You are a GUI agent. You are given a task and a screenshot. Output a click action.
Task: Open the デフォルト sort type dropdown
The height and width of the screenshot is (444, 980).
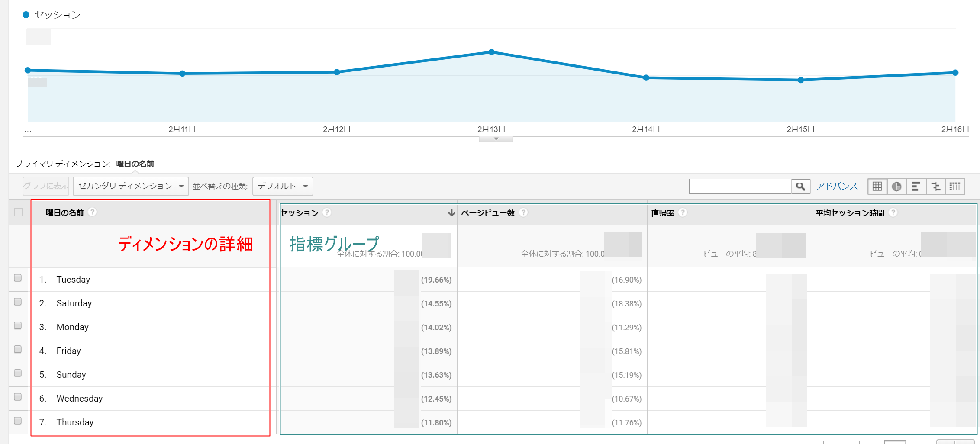click(283, 186)
